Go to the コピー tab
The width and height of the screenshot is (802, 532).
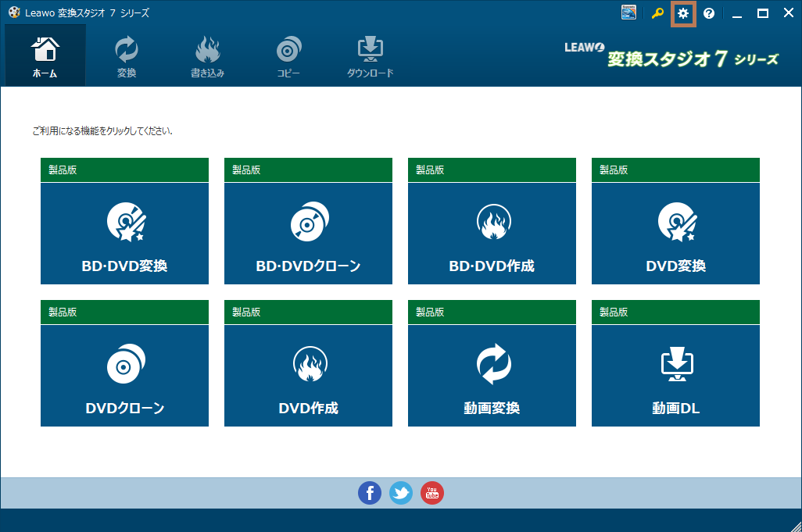pyautogui.click(x=288, y=57)
